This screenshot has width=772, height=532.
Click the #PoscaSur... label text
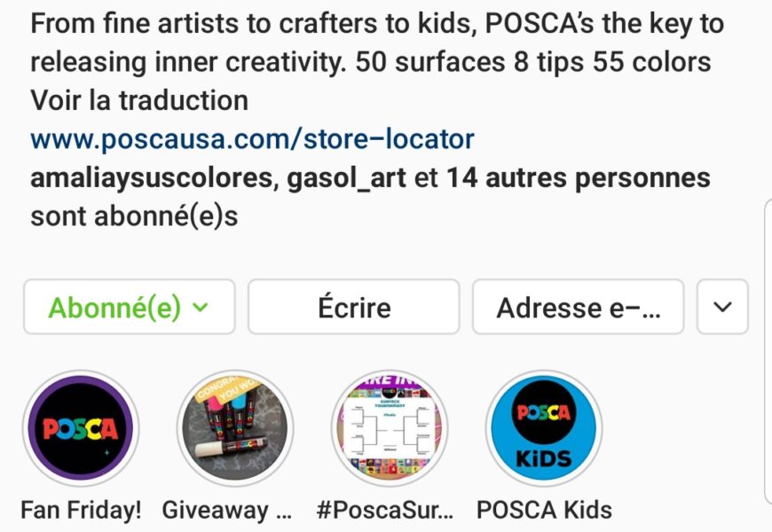385,510
